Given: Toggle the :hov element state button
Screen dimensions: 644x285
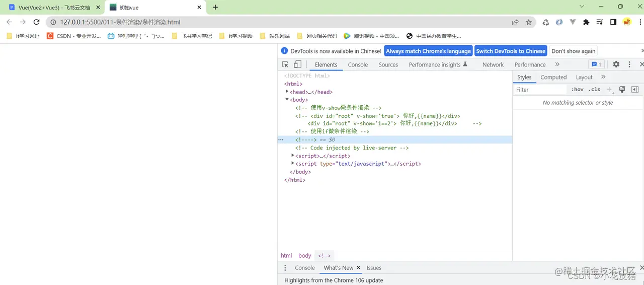Looking at the screenshot, I should pyautogui.click(x=578, y=89).
